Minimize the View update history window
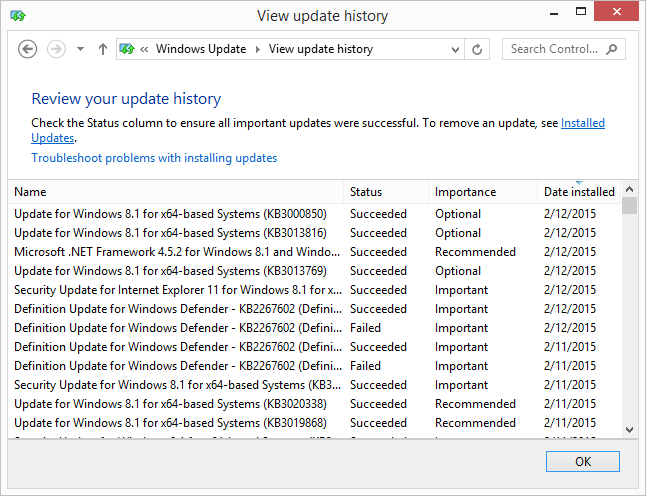The image size is (646, 496). click(x=554, y=13)
